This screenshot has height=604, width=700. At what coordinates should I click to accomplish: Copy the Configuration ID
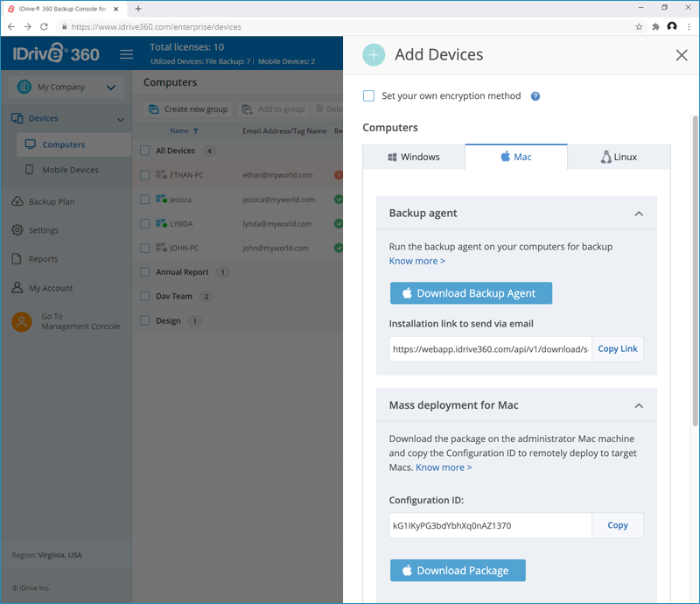[x=618, y=525]
